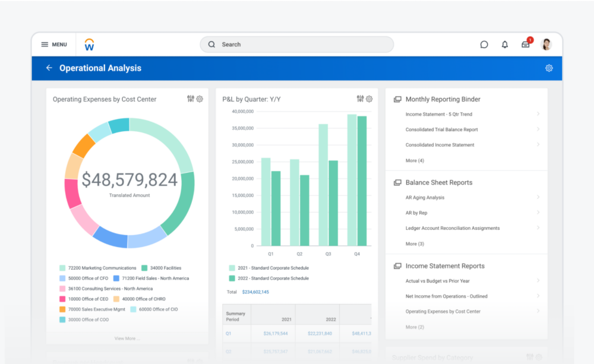Open Operational Analysis dashboard settings gear
The image size is (594, 364).
click(x=549, y=68)
